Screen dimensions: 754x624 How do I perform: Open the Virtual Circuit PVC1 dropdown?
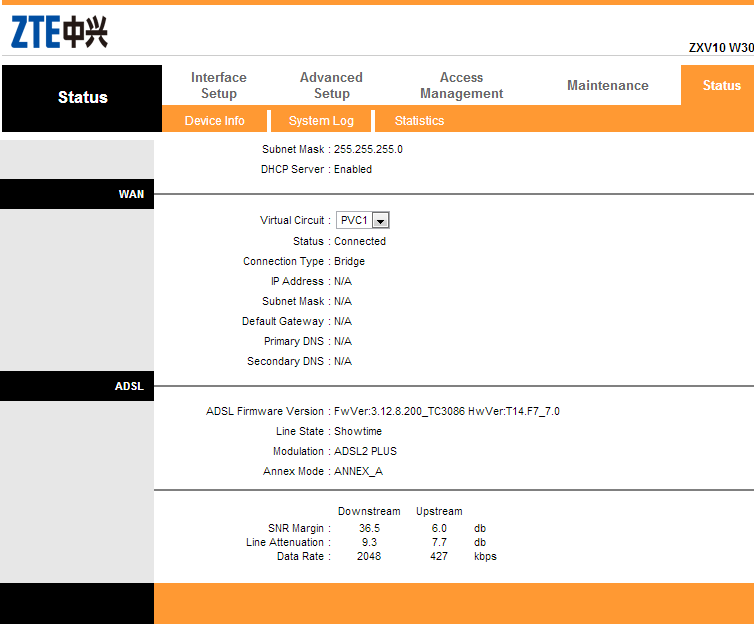(363, 220)
